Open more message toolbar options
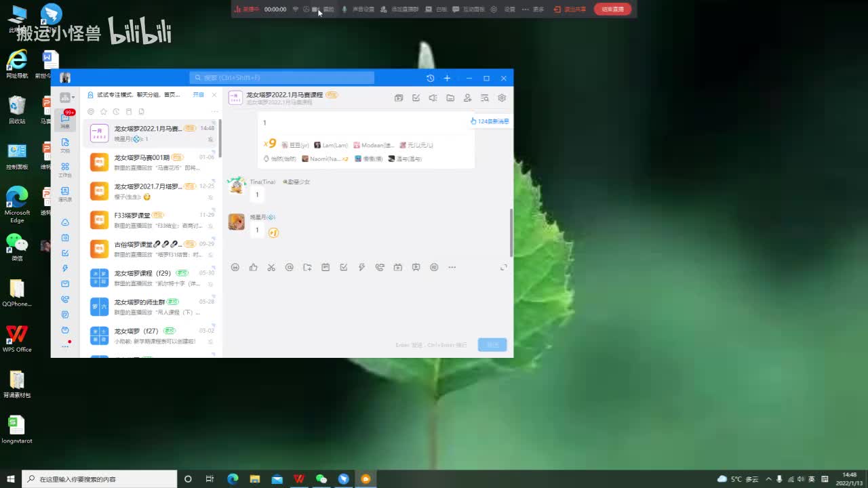 click(x=452, y=267)
